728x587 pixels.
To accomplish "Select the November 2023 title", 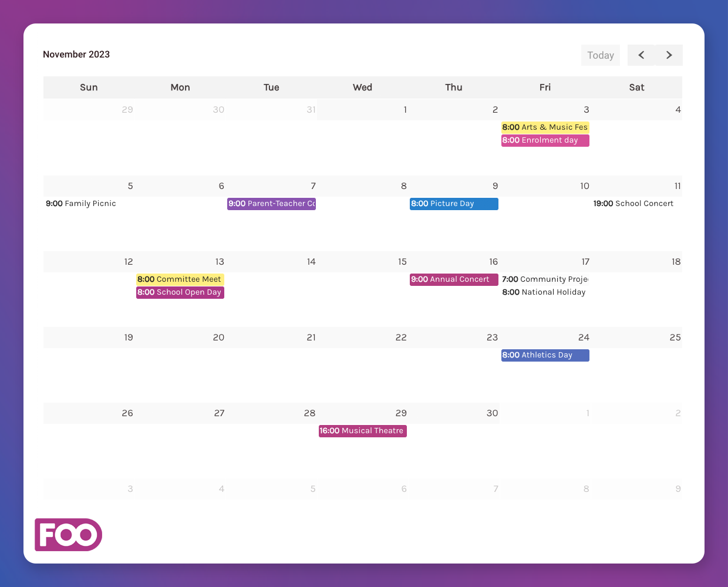I will (76, 54).
